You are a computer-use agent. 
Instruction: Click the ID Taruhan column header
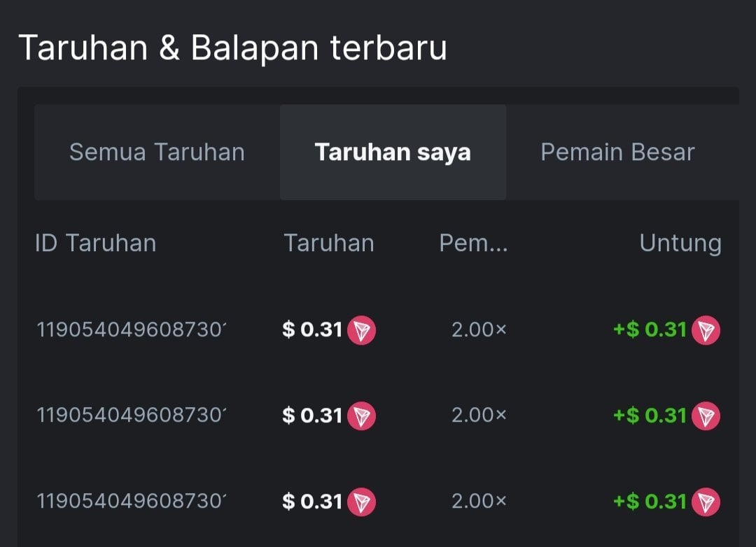click(95, 243)
